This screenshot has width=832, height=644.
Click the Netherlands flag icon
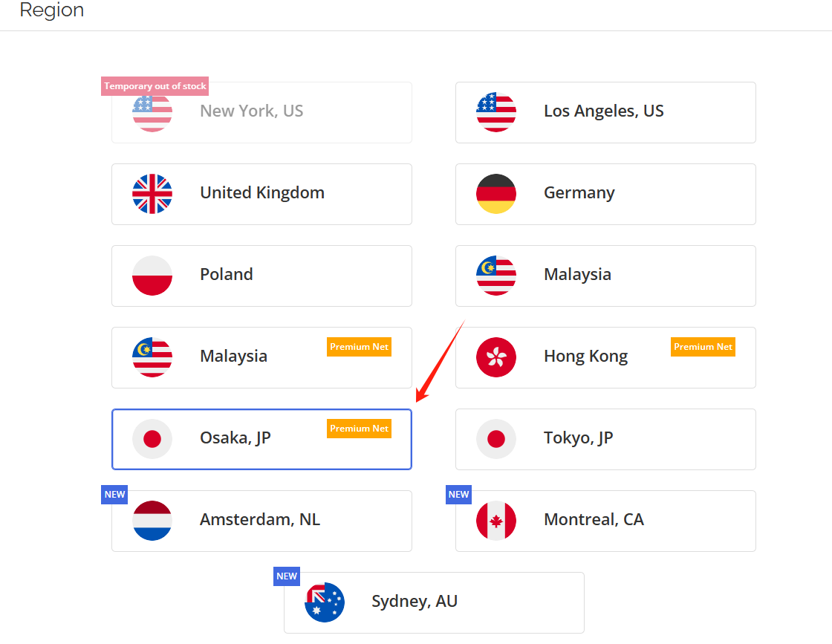pos(152,521)
